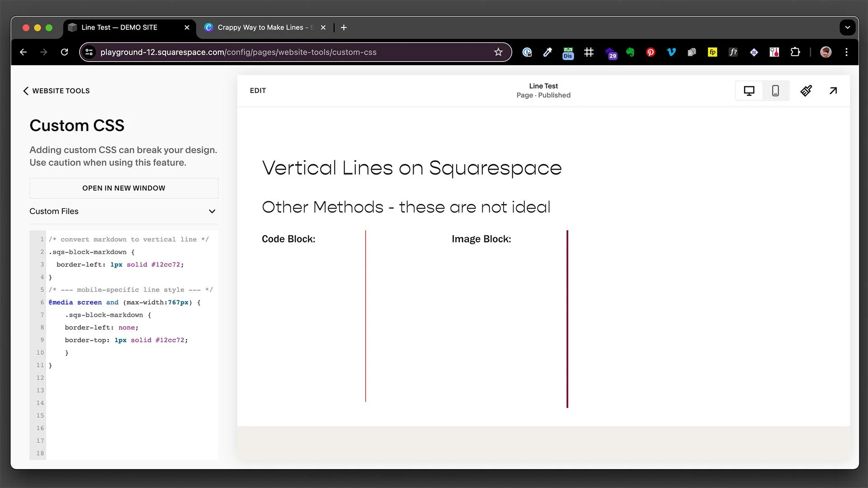Expand the Custom Files dropdown
868x488 pixels.
pyautogui.click(x=212, y=211)
